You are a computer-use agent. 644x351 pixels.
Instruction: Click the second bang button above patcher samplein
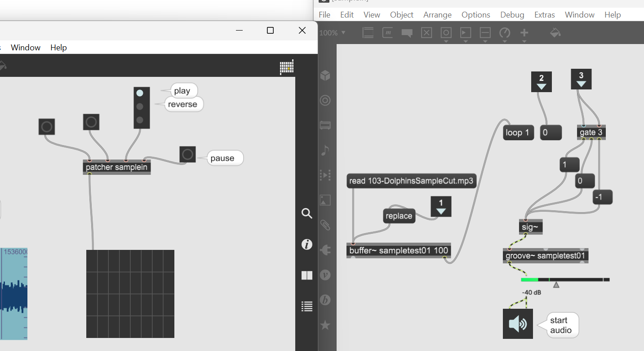(91, 122)
